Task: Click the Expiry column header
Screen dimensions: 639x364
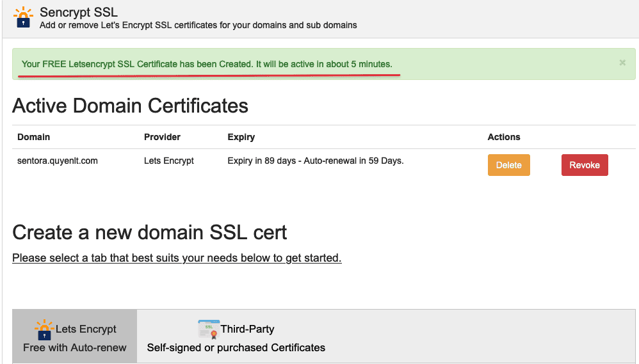Action: click(x=241, y=137)
